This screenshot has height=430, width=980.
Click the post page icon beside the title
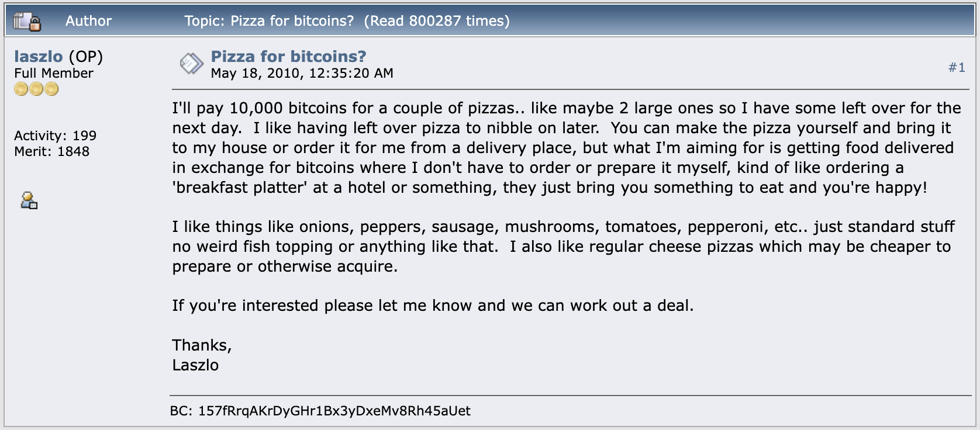pyautogui.click(x=191, y=62)
